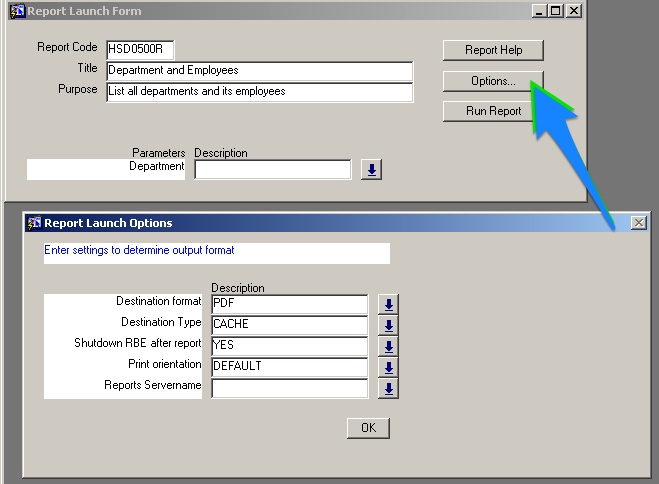Screen dimensions: 659x484
Task: Click the Report Code field with HSD0500R
Action: pos(140,50)
